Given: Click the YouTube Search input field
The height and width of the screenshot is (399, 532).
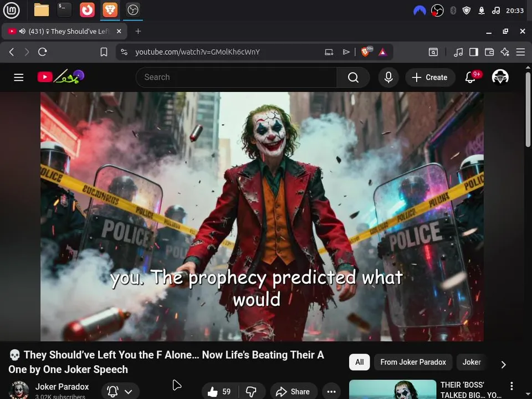Looking at the screenshot, I should (x=237, y=78).
